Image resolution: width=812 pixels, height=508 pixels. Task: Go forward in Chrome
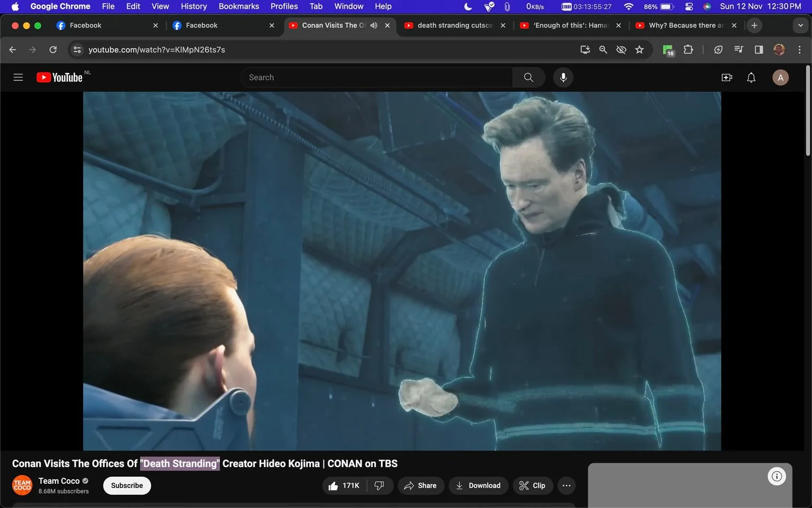pos(33,50)
